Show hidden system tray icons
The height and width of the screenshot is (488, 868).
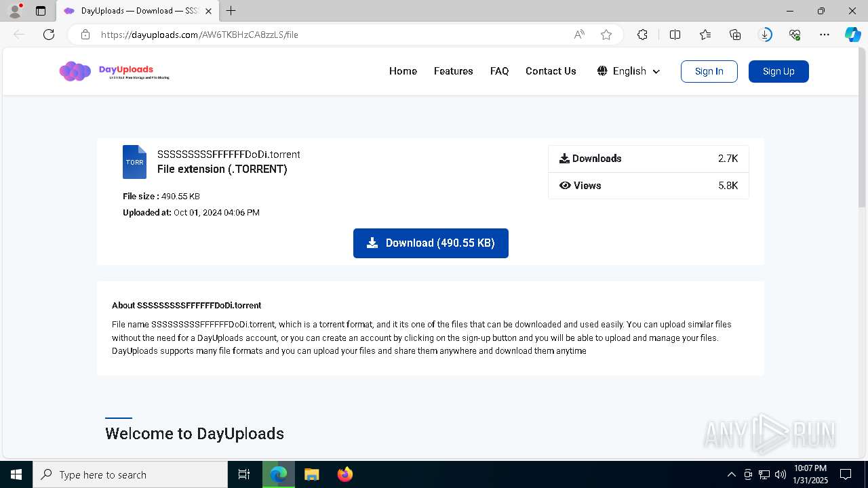[x=731, y=474]
